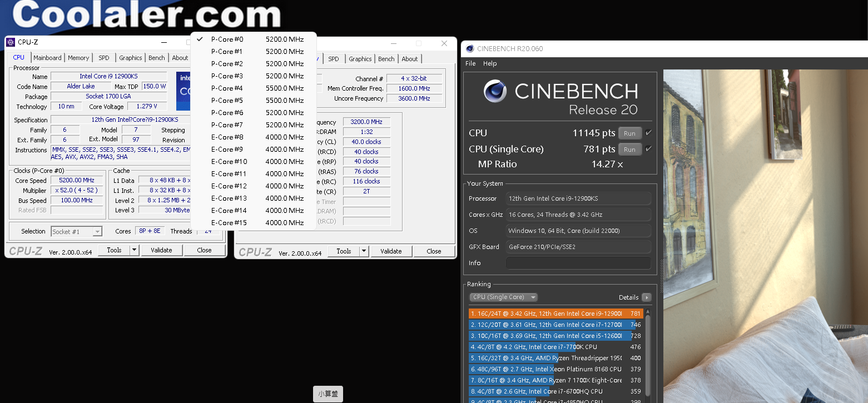This screenshot has width=868, height=403.
Task: Open the Bench tab in right CPU-Z window
Action: coord(386,59)
